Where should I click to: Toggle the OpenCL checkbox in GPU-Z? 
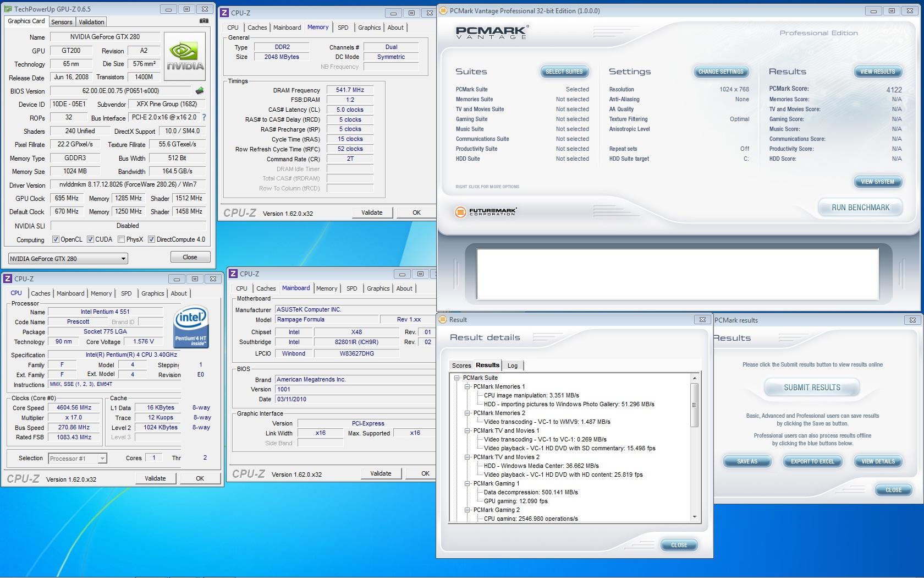56,239
